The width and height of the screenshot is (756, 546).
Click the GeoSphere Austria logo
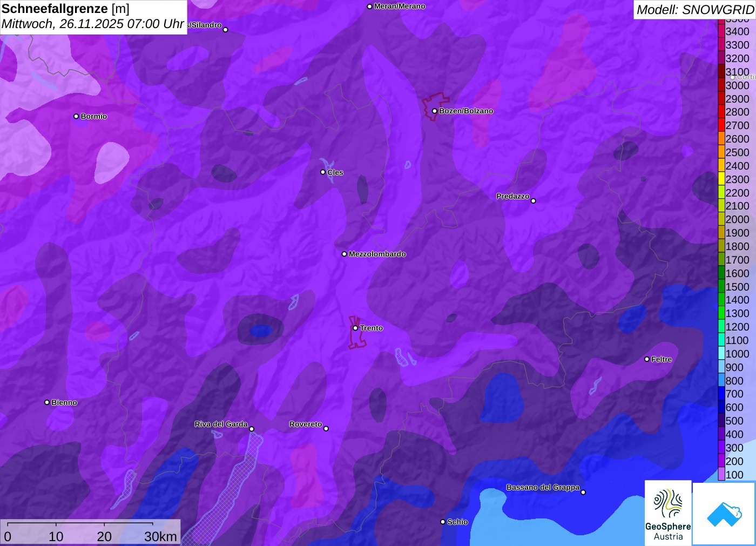coord(668,513)
